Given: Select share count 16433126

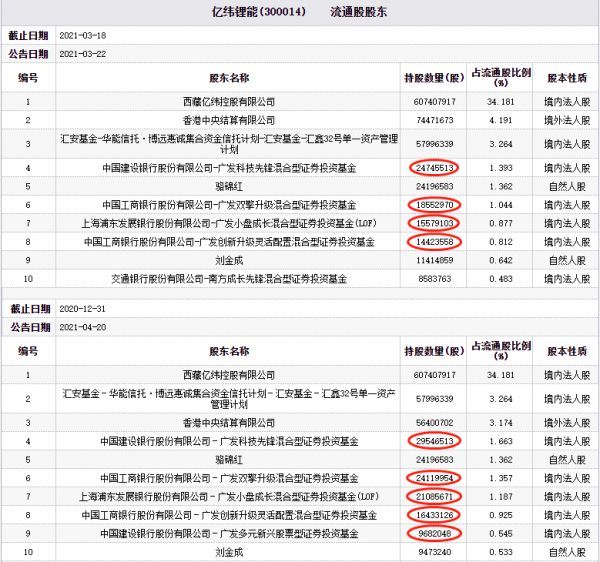Looking at the screenshot, I should pyautogui.click(x=435, y=515).
